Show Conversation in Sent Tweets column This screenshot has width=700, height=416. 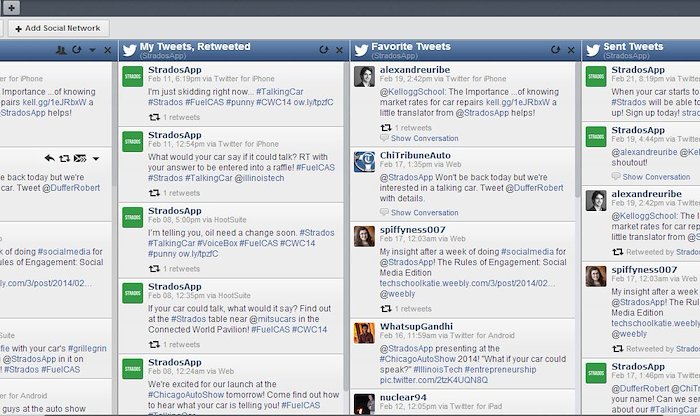coord(656,177)
